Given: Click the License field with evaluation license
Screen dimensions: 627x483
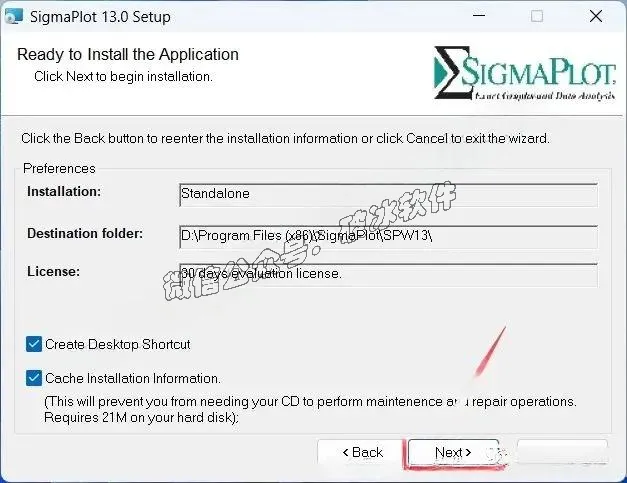Looking at the screenshot, I should tap(389, 275).
